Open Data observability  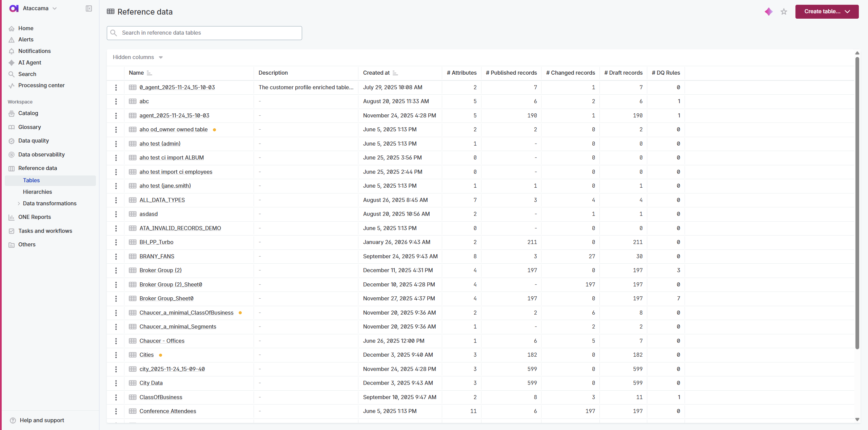click(41, 154)
